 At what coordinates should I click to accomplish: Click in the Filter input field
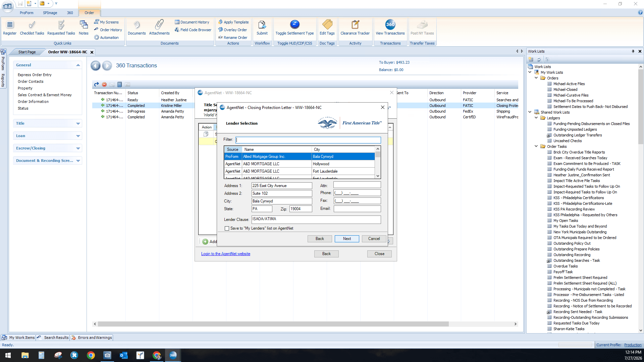tap(308, 140)
